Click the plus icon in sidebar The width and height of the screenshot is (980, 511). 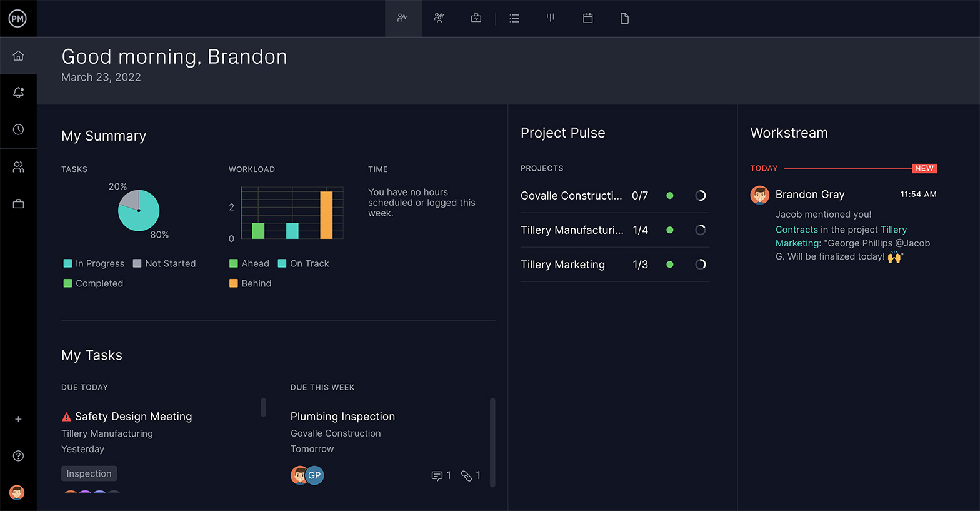(18, 419)
